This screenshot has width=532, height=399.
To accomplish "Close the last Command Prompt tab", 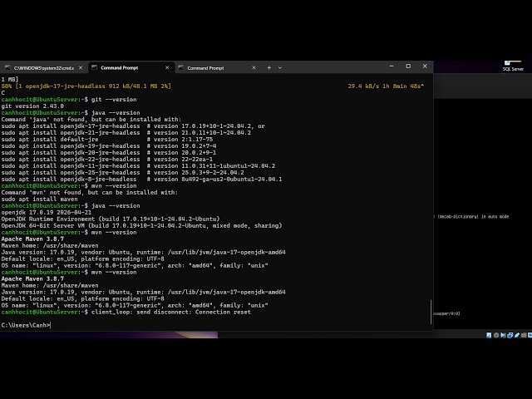I will tap(254, 68).
